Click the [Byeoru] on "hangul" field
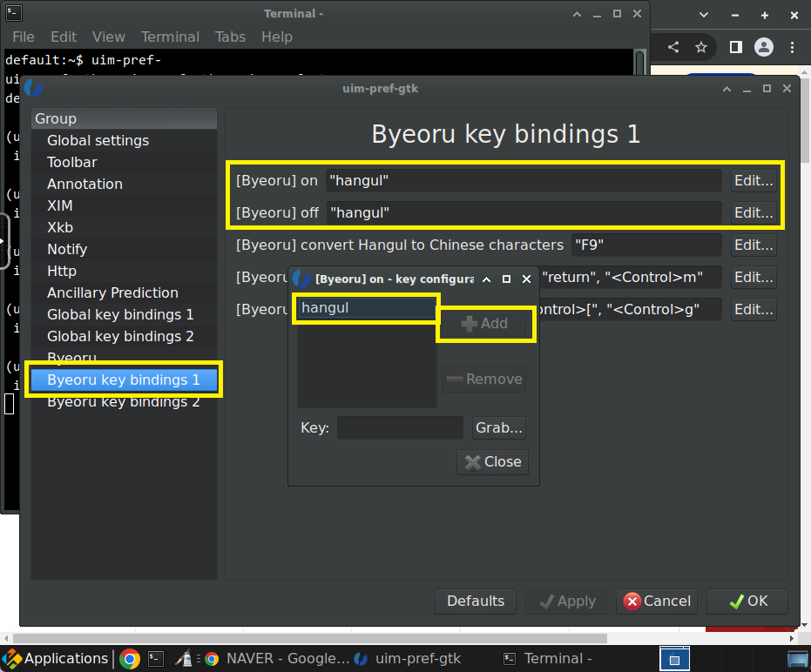Screen dimensions: 811x672 524,181
